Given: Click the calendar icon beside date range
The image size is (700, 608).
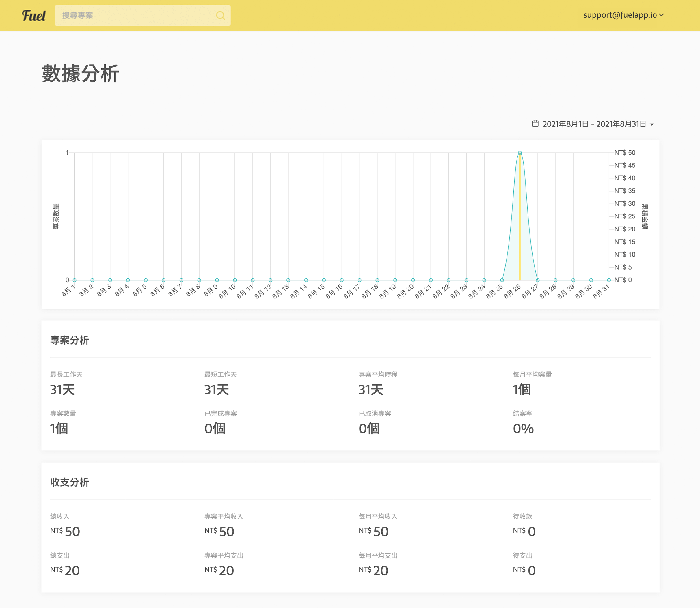Looking at the screenshot, I should pyautogui.click(x=535, y=124).
